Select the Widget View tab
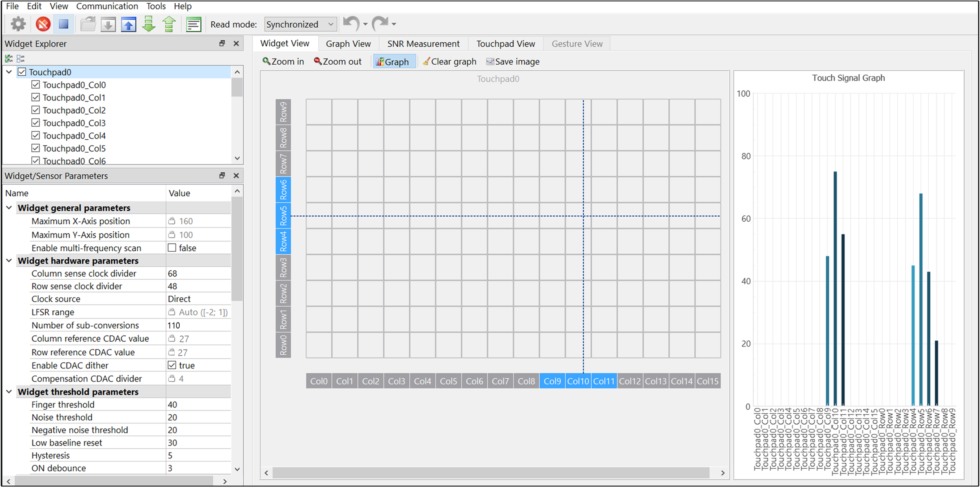Image resolution: width=980 pixels, height=487 pixels. pos(285,44)
